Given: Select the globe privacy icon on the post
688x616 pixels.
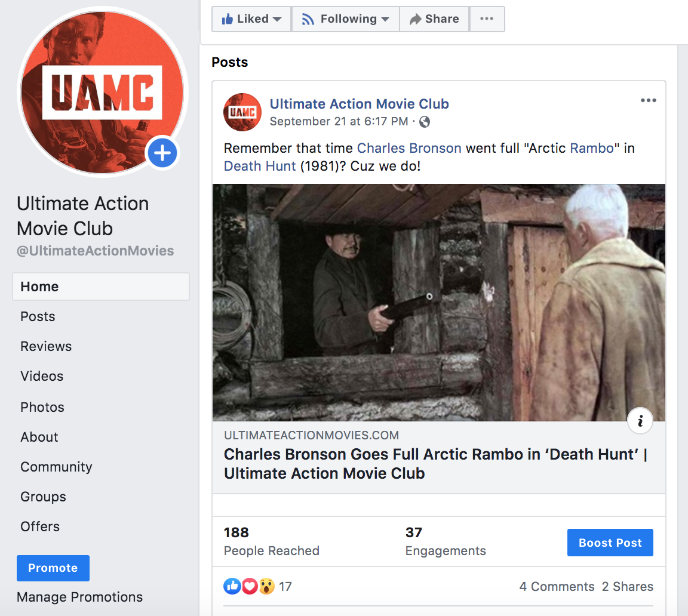Looking at the screenshot, I should (425, 121).
